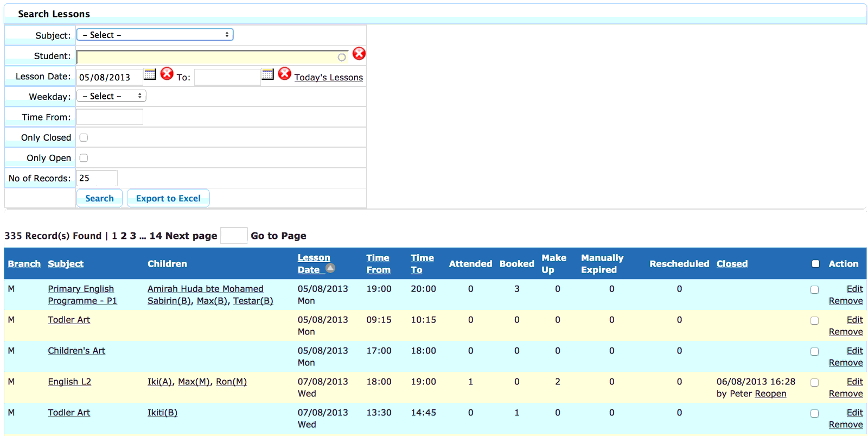Sort results by the Closed column

732,264
